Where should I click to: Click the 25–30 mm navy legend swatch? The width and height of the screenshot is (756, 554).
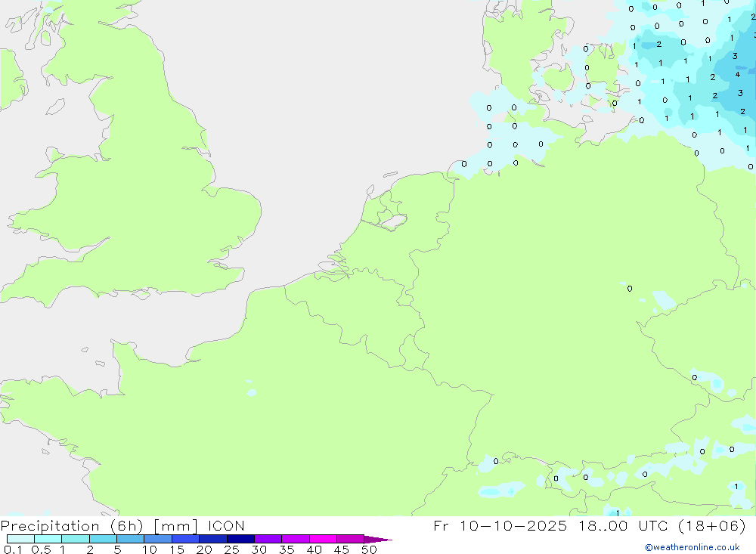click(x=240, y=539)
